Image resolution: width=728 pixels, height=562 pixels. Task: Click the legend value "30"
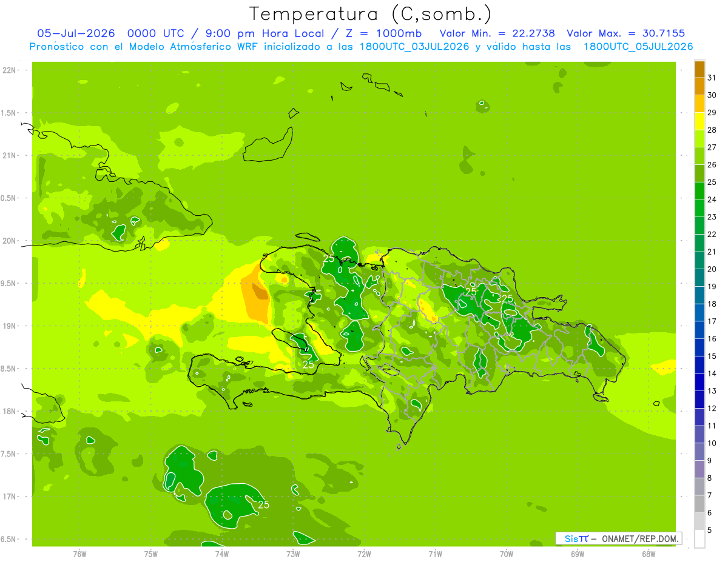click(x=712, y=95)
